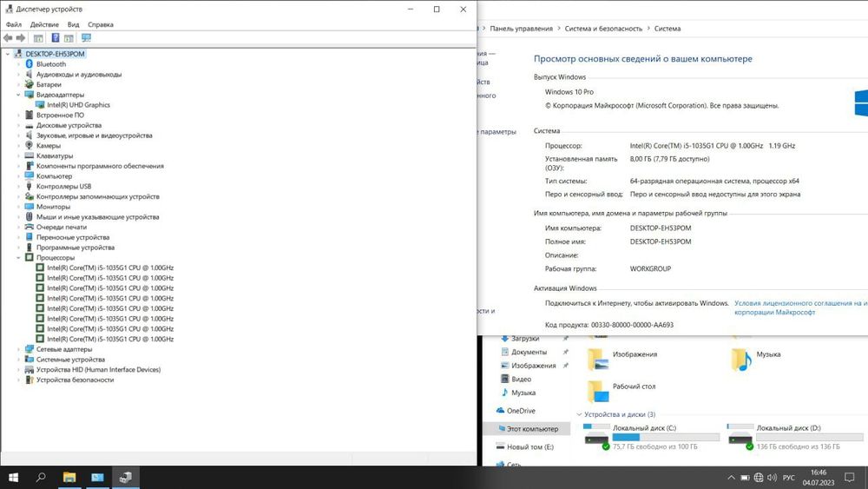Select Компоненты программного обеспечения item
The height and width of the screenshot is (489, 868).
point(100,166)
